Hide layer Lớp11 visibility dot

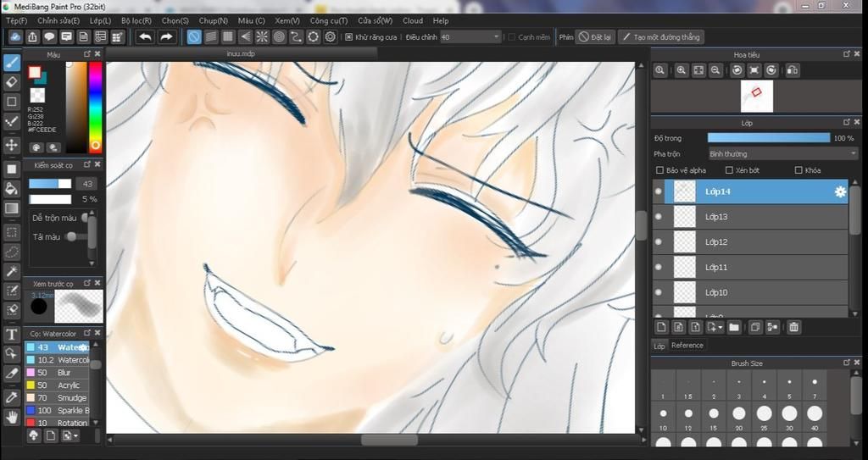pos(658,268)
